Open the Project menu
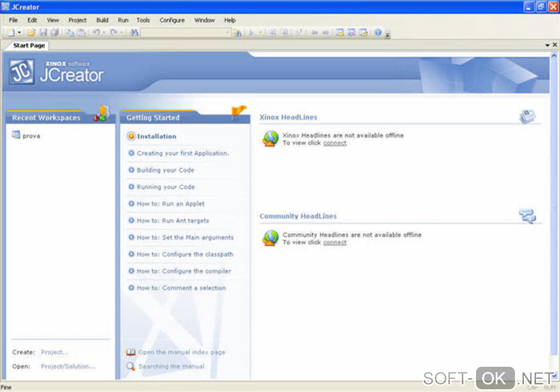 click(77, 20)
